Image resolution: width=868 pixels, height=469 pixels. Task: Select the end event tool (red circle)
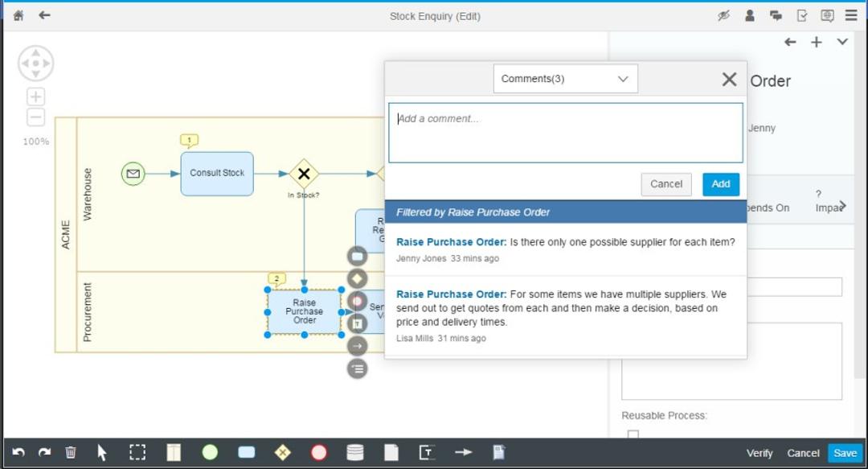tap(319, 453)
